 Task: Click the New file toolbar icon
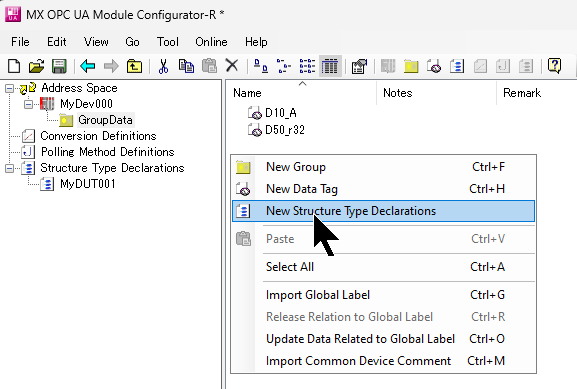tap(14, 66)
